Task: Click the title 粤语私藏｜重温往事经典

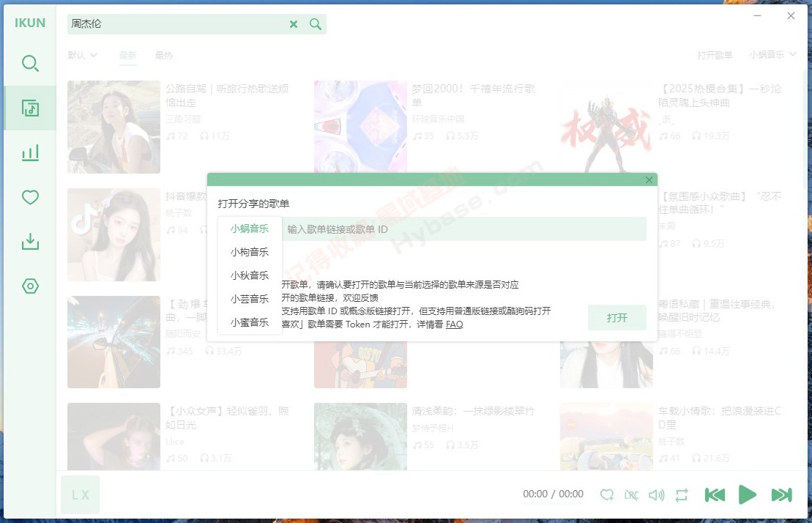Action: pos(718,310)
